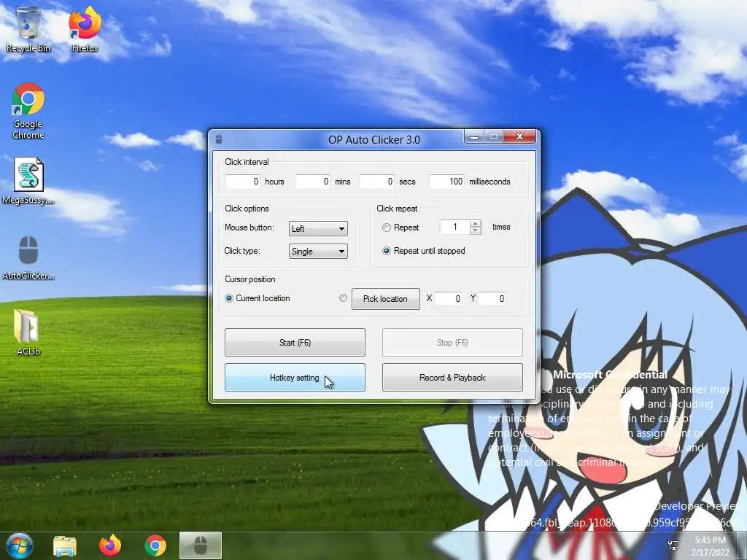Click the Y coordinate field

click(x=492, y=298)
